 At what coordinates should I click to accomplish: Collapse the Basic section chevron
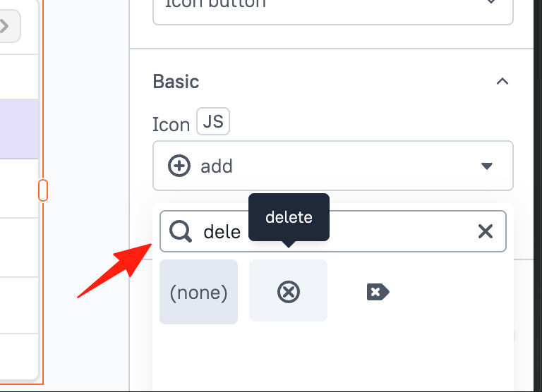(x=502, y=82)
